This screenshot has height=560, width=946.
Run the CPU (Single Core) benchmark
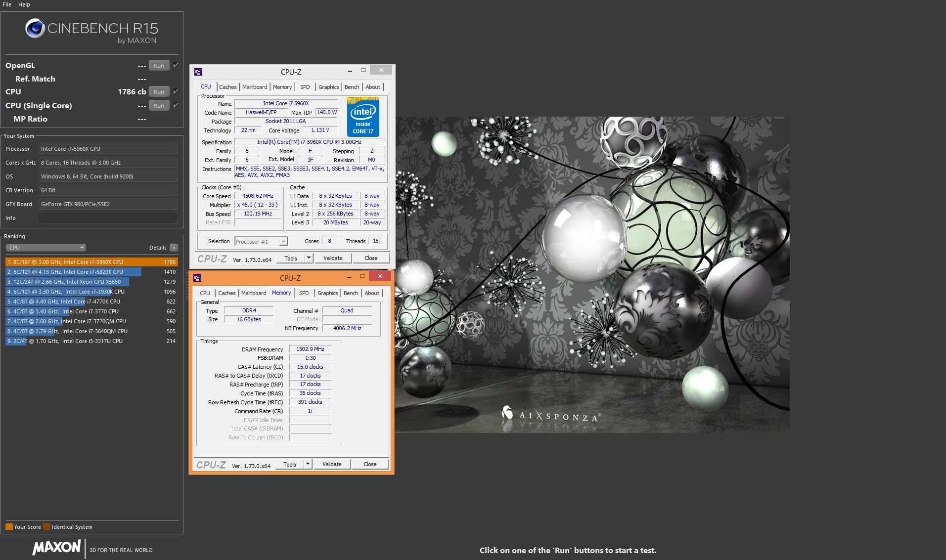coord(159,105)
